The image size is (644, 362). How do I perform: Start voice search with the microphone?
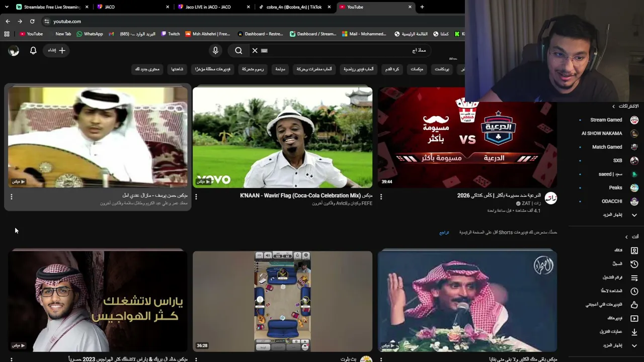tap(215, 50)
